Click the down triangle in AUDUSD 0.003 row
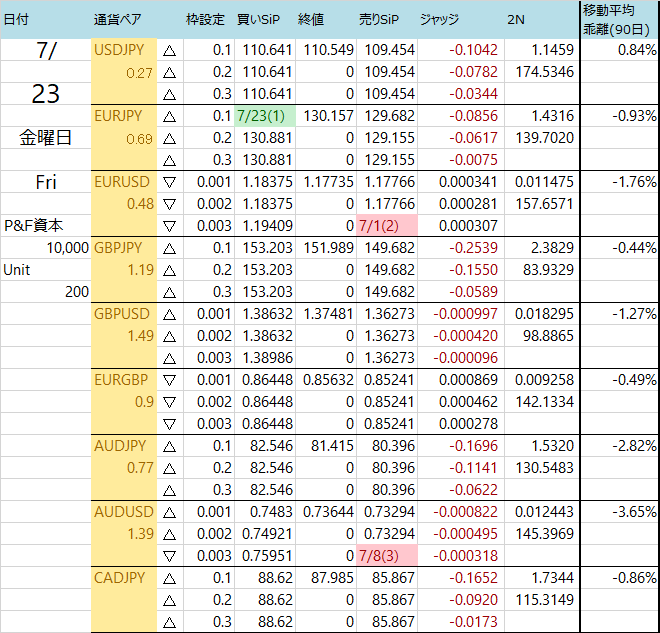 coord(169,556)
